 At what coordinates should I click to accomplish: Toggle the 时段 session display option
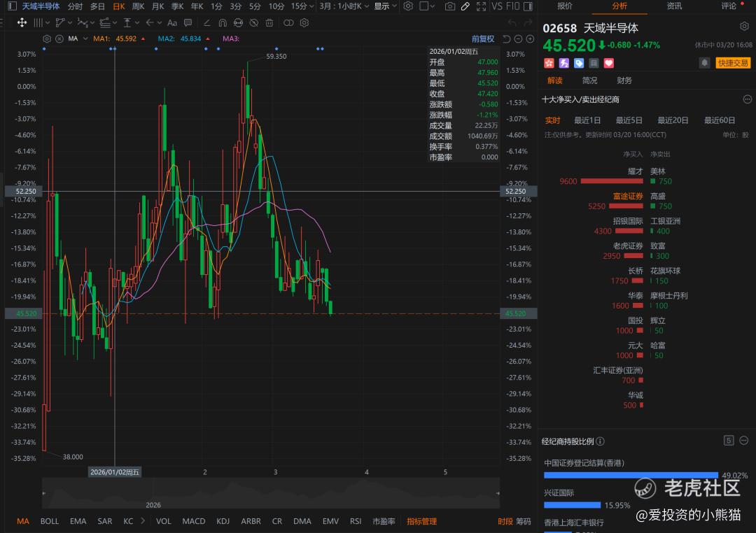point(505,521)
